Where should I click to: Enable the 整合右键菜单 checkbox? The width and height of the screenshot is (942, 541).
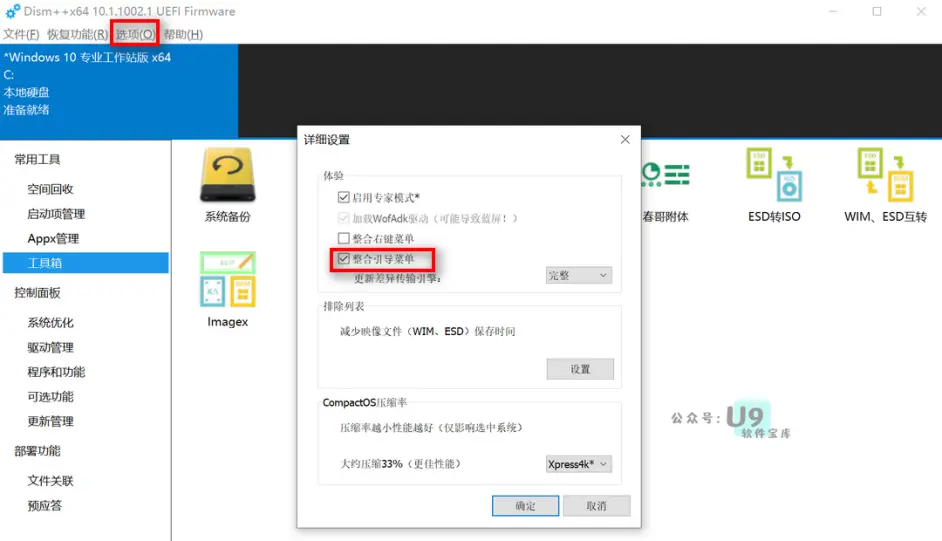point(344,238)
